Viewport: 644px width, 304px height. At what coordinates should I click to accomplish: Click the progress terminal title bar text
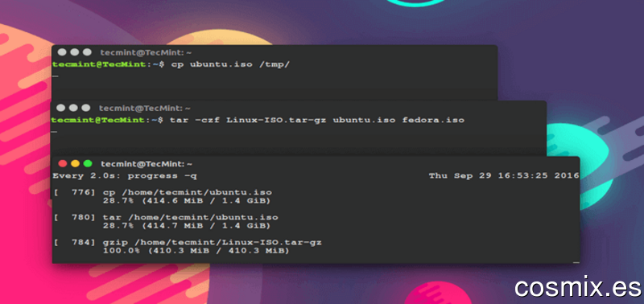147,164
